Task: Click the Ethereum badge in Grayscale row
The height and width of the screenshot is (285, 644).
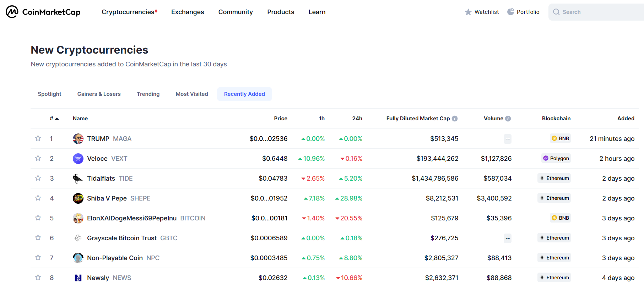Action: [x=554, y=238]
